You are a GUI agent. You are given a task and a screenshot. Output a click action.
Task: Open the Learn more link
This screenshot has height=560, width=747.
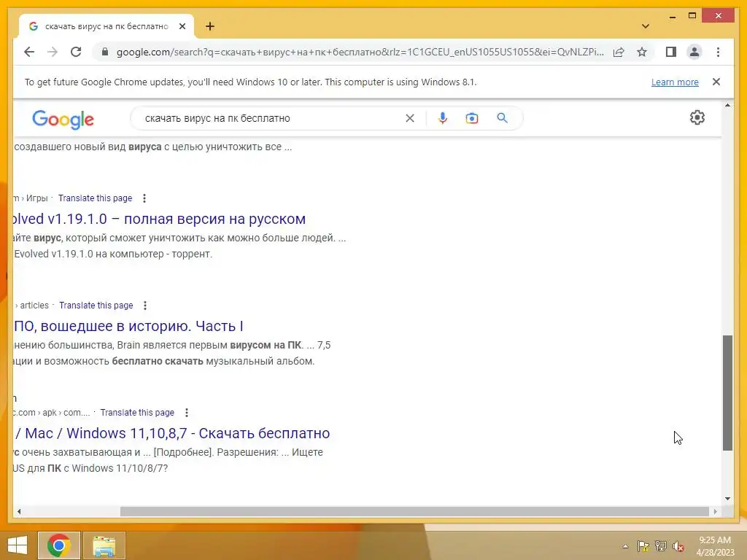675,82
